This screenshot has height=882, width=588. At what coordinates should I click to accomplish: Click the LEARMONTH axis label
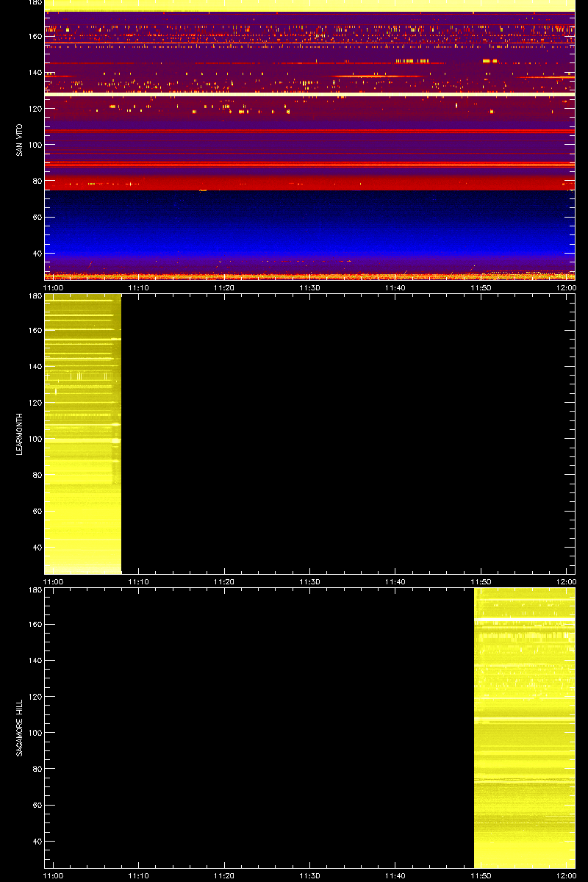(x=19, y=434)
